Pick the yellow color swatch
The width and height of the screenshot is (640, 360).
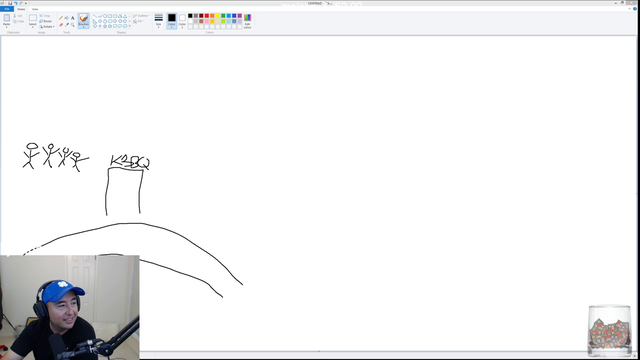click(x=218, y=16)
